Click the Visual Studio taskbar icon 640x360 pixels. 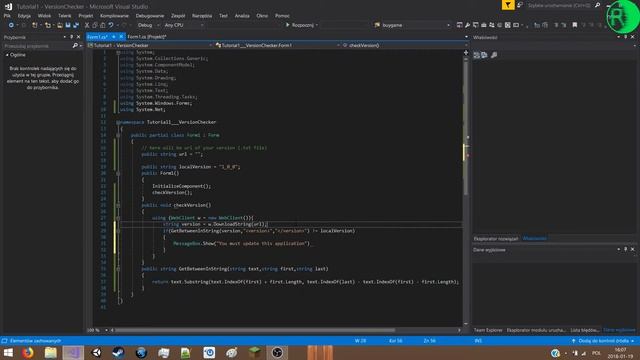[x=73, y=353]
